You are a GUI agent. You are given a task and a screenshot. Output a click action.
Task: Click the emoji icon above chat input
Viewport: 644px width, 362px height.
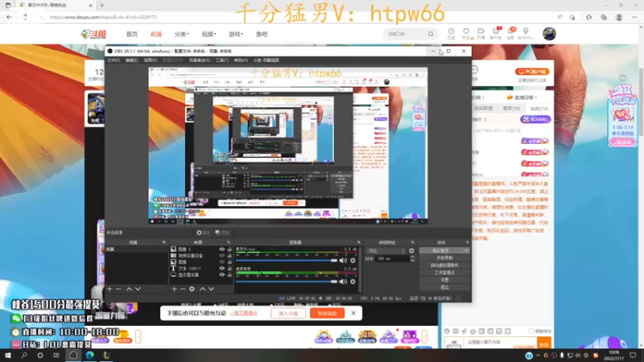click(447, 331)
